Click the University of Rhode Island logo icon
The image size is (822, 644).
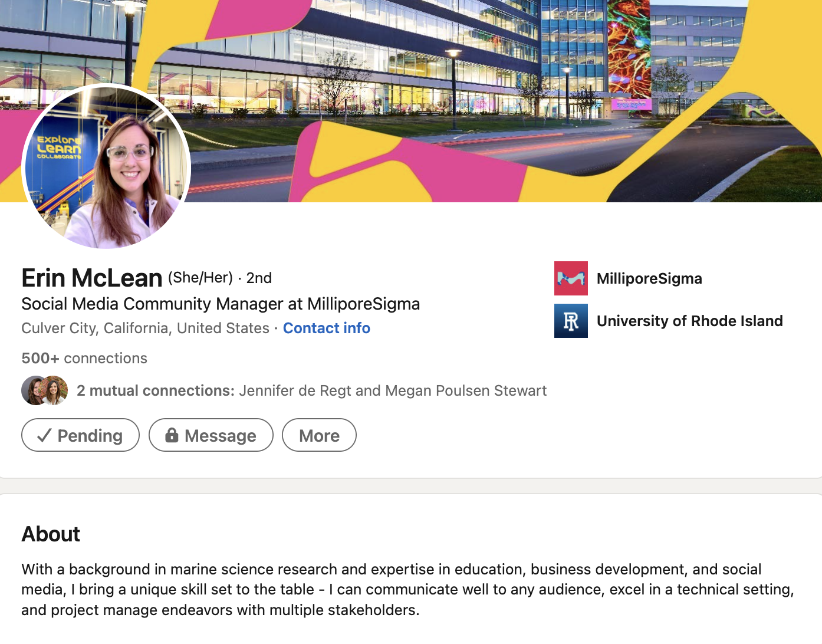coord(570,320)
